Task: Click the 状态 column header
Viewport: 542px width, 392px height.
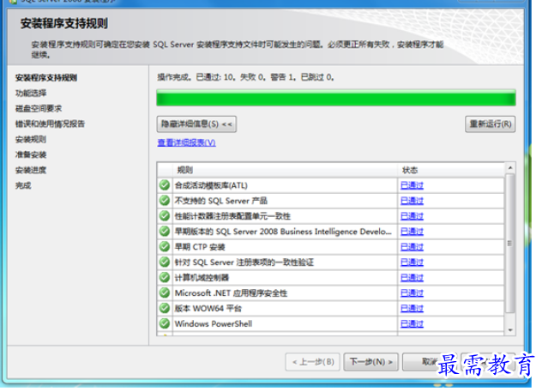Action: coord(451,170)
